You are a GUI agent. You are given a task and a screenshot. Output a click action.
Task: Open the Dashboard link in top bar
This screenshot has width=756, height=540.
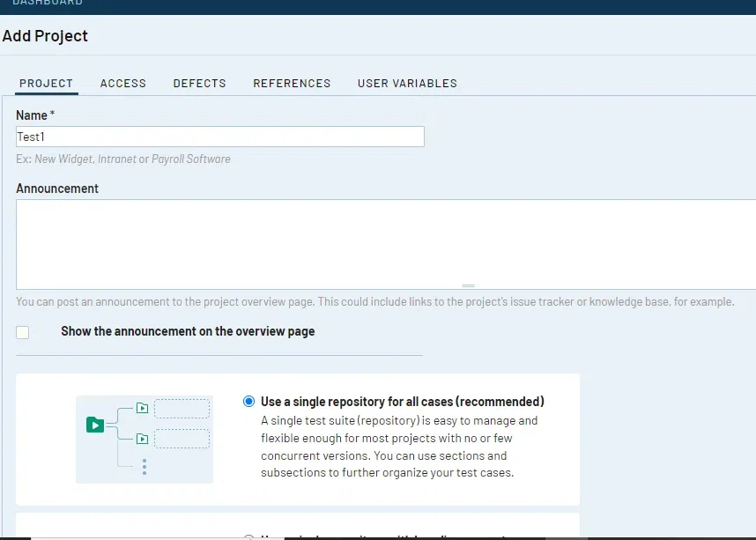pos(48,3)
